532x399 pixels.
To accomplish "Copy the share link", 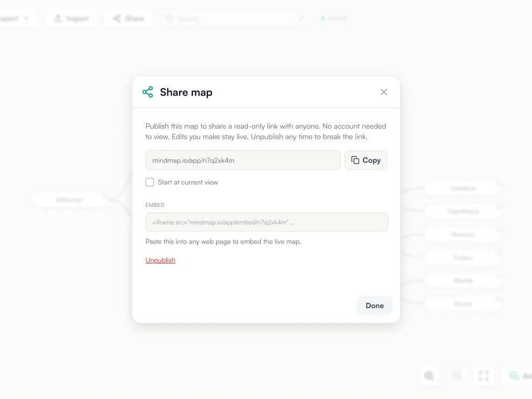I will pos(366,160).
